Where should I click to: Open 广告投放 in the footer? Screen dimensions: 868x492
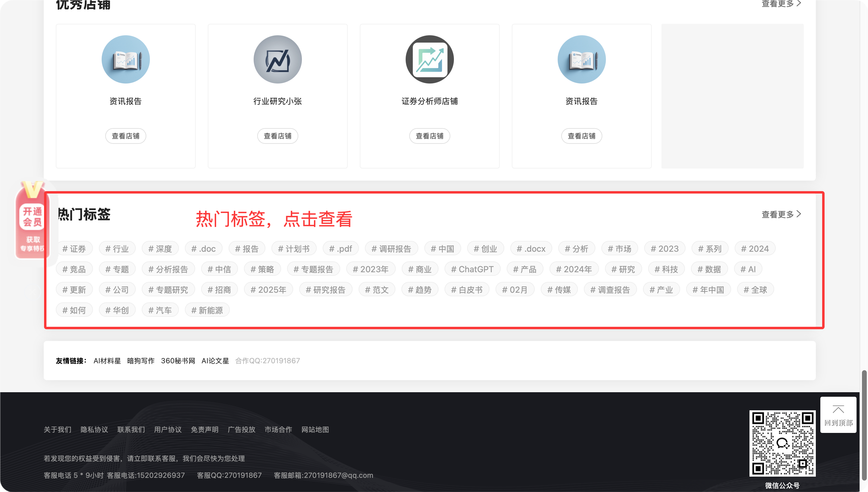tap(242, 430)
